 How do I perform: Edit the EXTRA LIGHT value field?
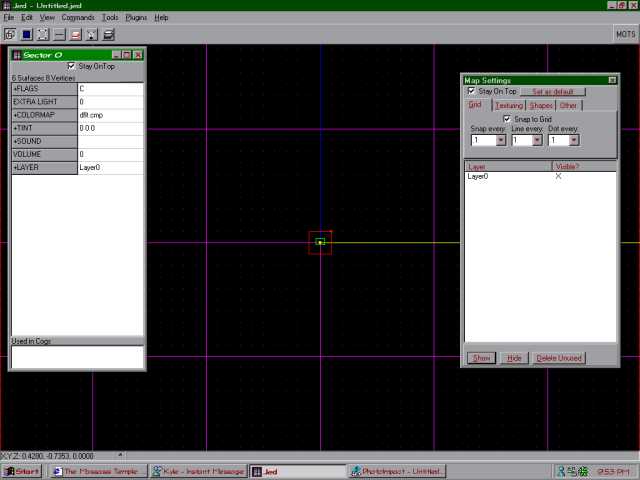click(111, 102)
